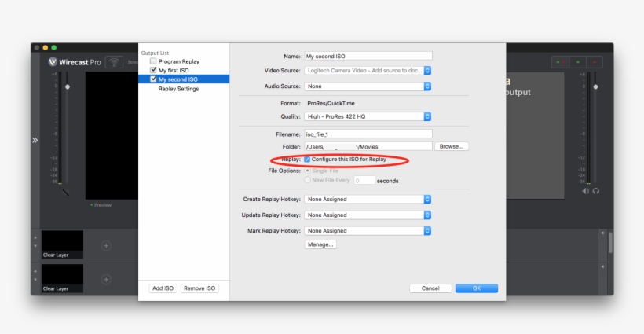Image resolution: width=644 pixels, height=334 pixels.
Task: Click the Folder path field
Action: tap(368, 146)
